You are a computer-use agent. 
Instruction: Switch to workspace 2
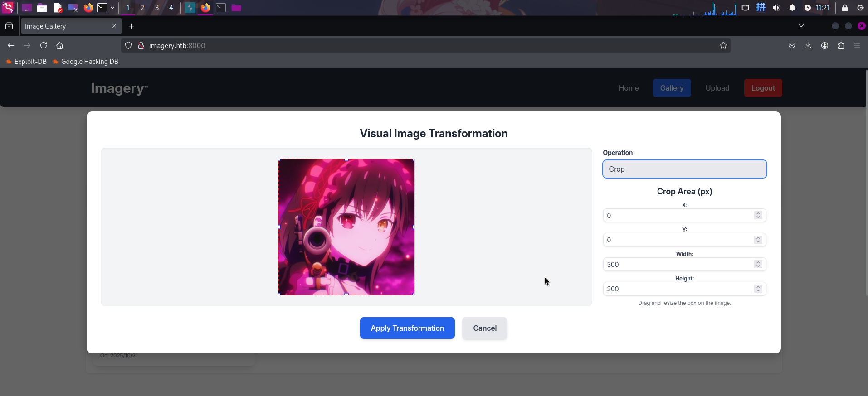(x=142, y=8)
